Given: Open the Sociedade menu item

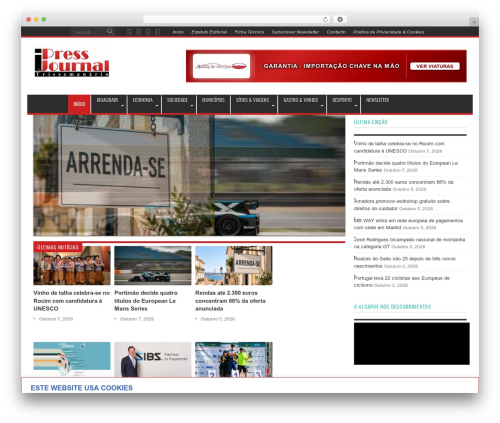Looking at the screenshot, I should point(177,100).
